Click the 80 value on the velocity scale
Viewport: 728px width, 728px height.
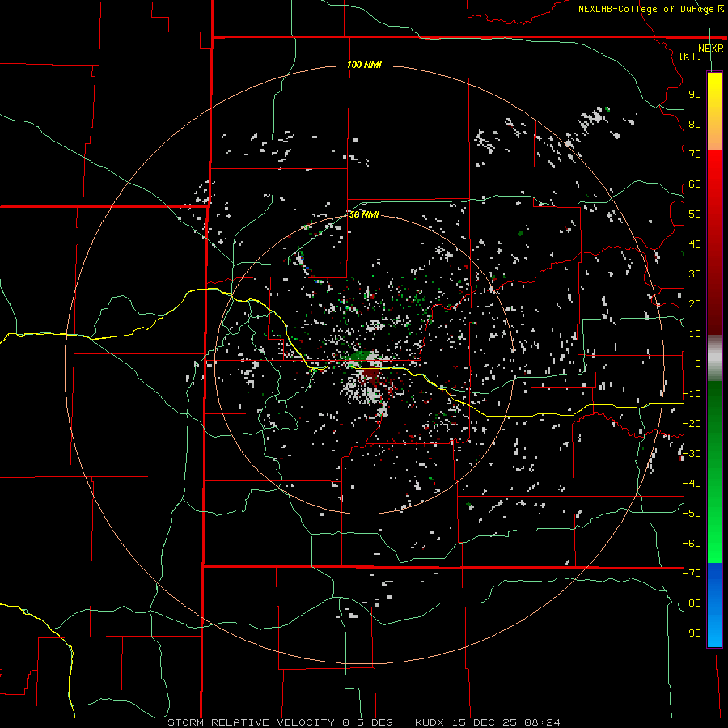[x=695, y=125]
